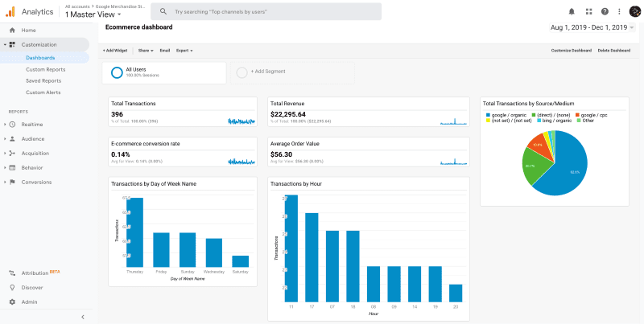Viewport: 644px width, 324px height.
Task: Open the help question mark icon
Action: coord(605,11)
